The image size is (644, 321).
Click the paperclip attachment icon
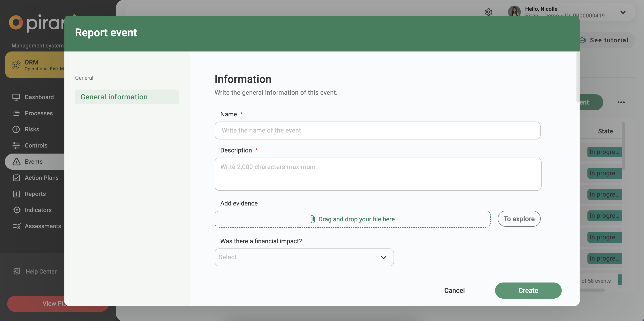313,219
